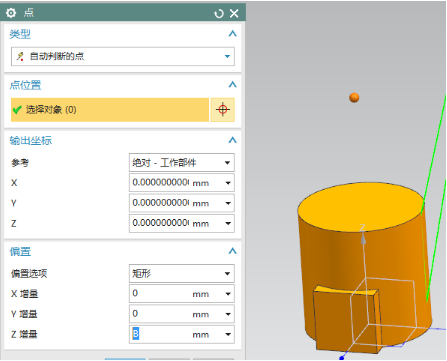
Task: Click the 输出坐标 section heading
Action: 31,141
